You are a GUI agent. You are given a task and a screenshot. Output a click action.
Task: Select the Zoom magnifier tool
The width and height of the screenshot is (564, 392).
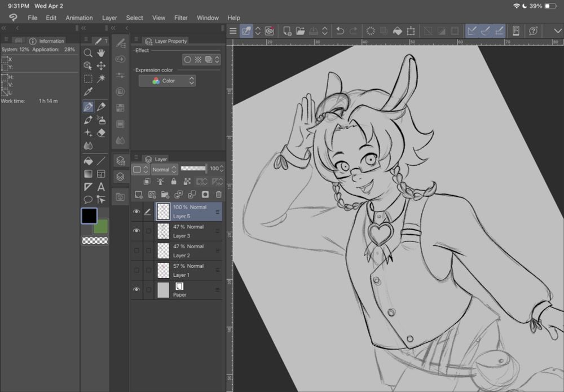click(x=88, y=53)
